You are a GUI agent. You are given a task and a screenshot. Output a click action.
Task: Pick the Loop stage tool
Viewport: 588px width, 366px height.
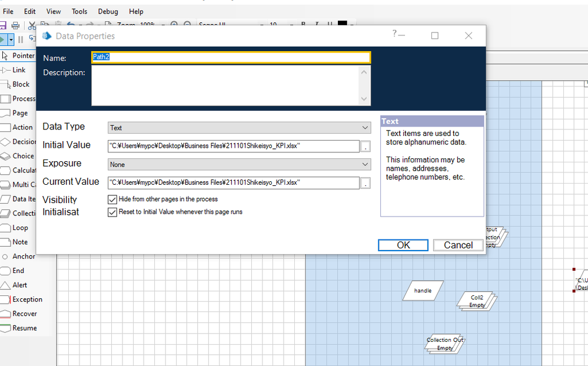tap(20, 228)
